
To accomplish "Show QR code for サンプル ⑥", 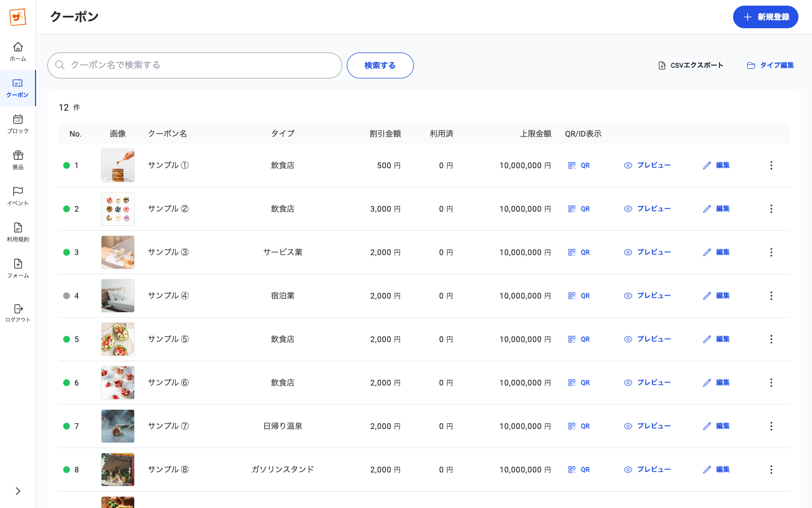I will coord(579,383).
